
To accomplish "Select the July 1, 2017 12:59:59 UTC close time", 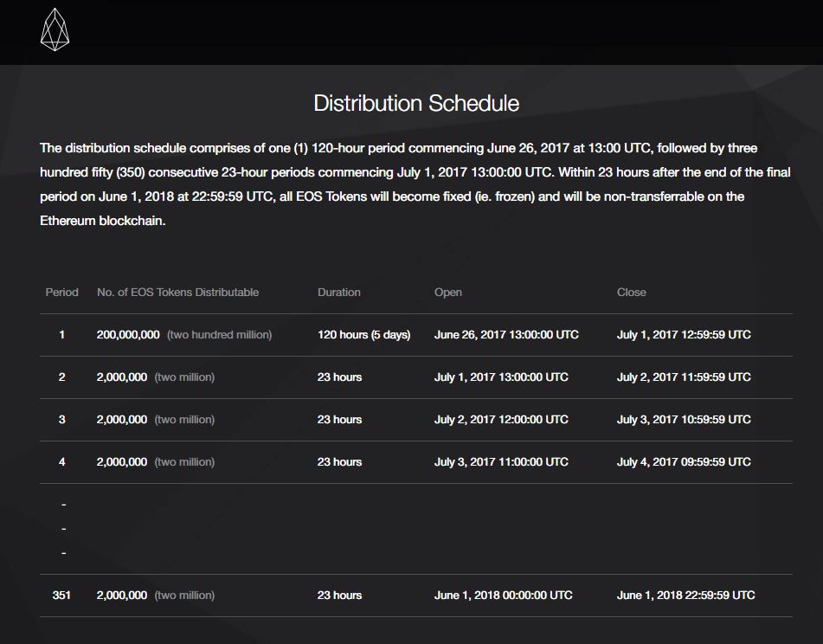I will (684, 335).
